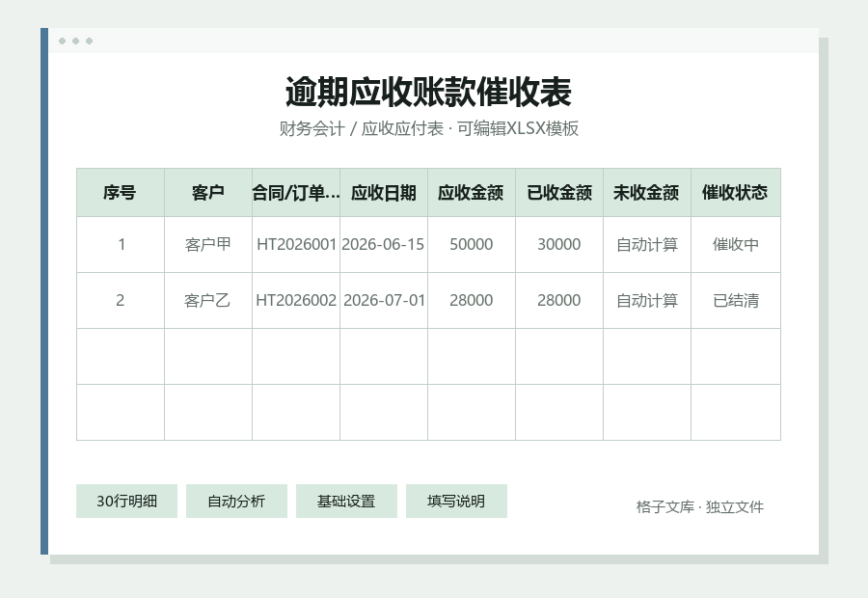Select the 应收金额 column header
868x598 pixels.
pyautogui.click(x=471, y=193)
